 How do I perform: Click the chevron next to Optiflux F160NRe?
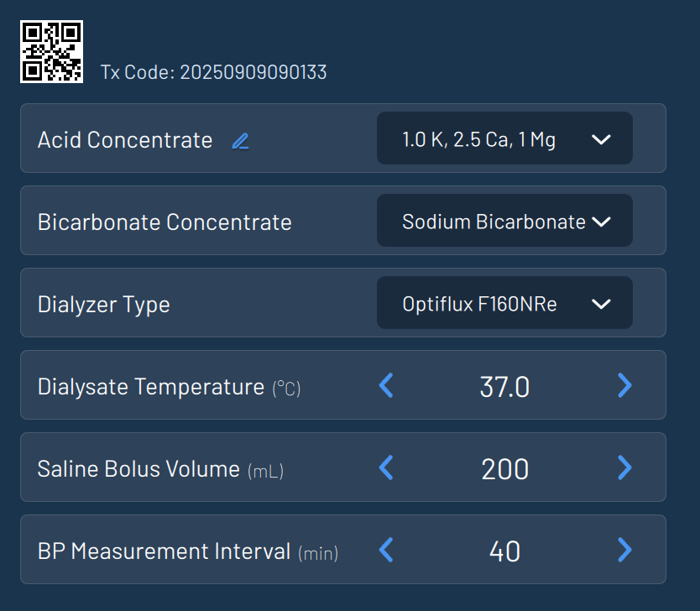point(601,304)
